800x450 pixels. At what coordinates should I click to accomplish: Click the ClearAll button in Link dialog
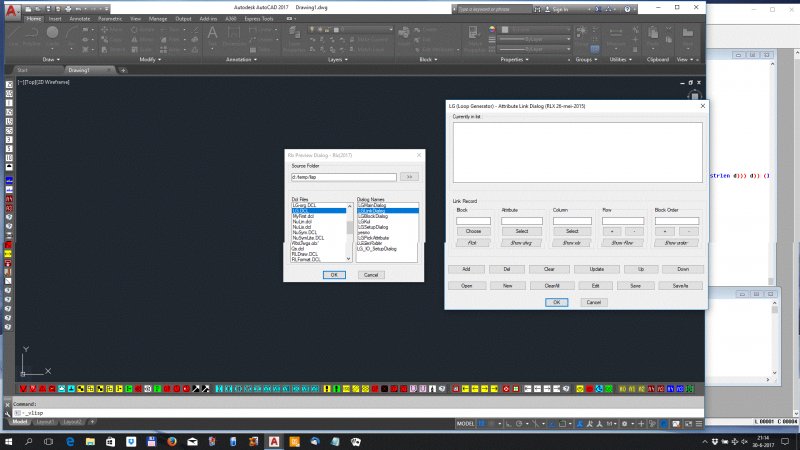(x=551, y=286)
